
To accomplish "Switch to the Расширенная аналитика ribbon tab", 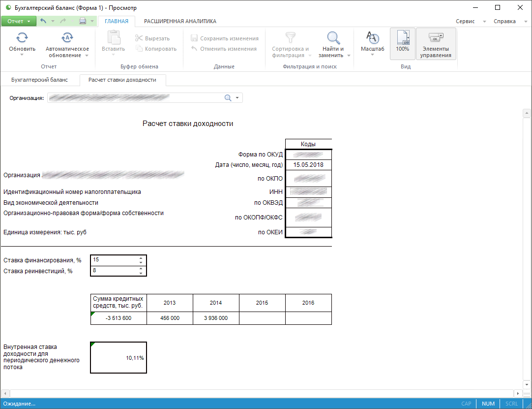I will [180, 21].
